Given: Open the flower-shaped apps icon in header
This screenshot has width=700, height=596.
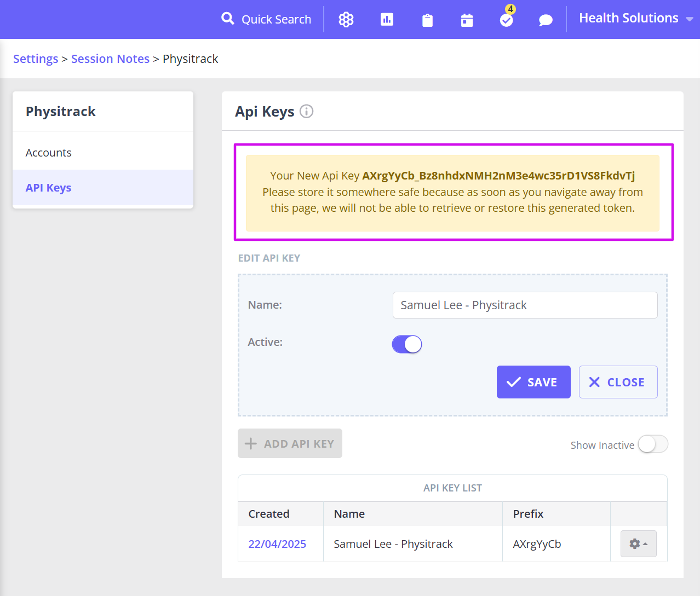Looking at the screenshot, I should [346, 20].
